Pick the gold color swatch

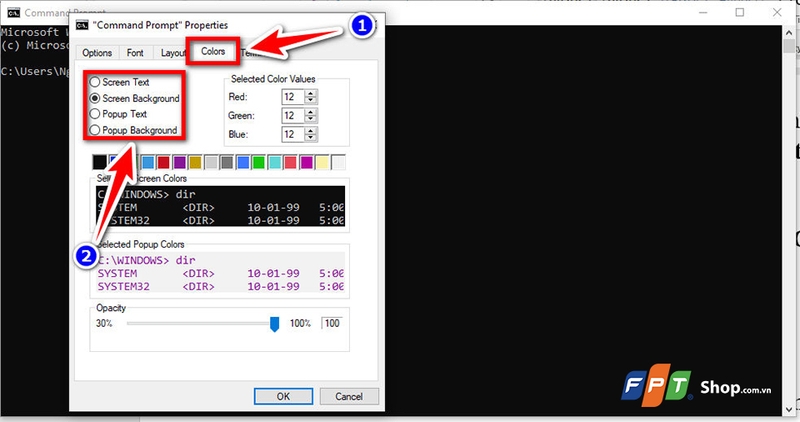pos(195,163)
